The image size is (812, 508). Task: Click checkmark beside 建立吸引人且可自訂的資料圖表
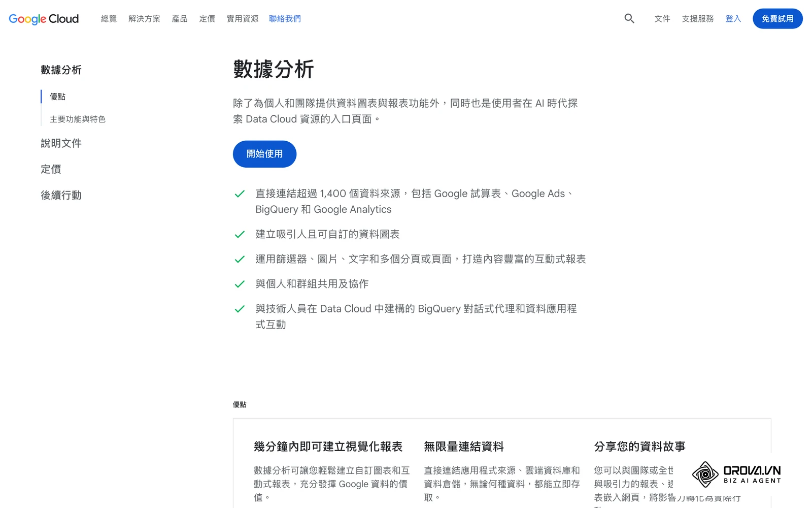click(x=240, y=234)
